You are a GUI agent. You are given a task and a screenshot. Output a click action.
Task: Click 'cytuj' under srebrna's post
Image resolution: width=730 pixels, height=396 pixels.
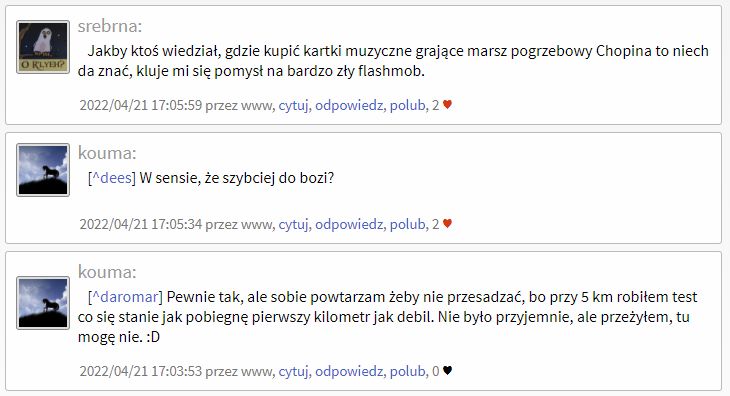tap(293, 106)
